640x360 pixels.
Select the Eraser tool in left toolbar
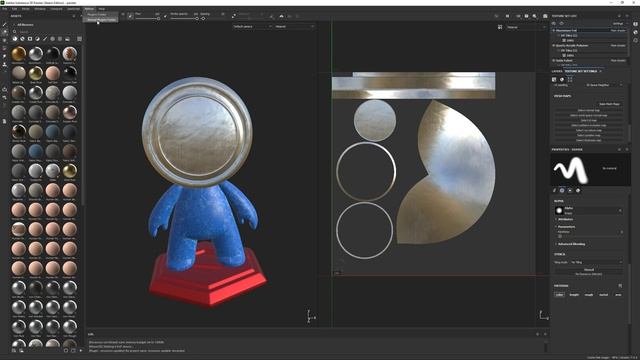pos(4,32)
